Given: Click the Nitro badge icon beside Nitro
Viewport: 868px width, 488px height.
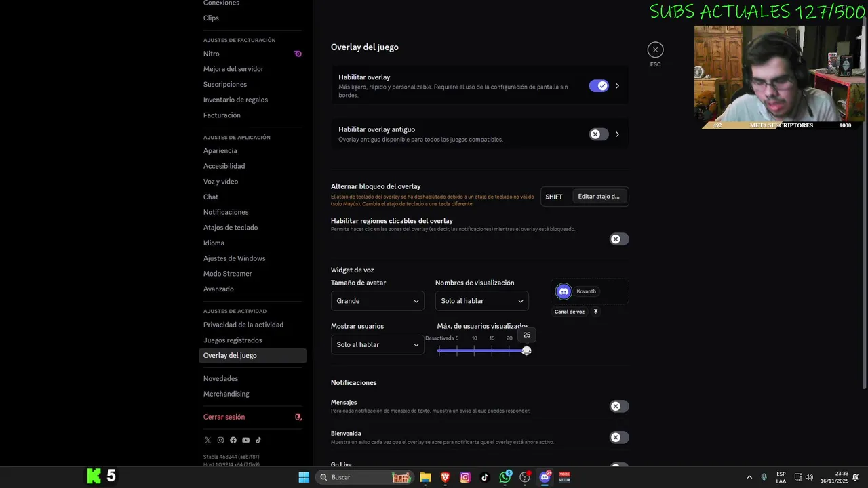Looking at the screenshot, I should [x=298, y=54].
